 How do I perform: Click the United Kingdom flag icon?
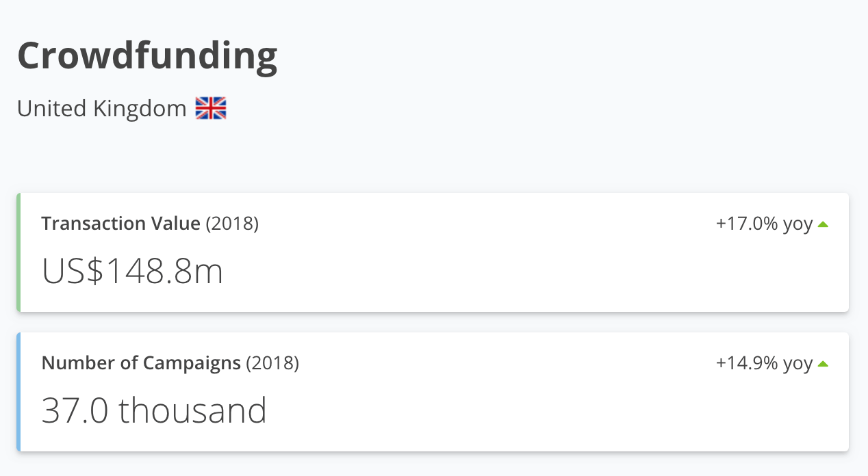[211, 108]
